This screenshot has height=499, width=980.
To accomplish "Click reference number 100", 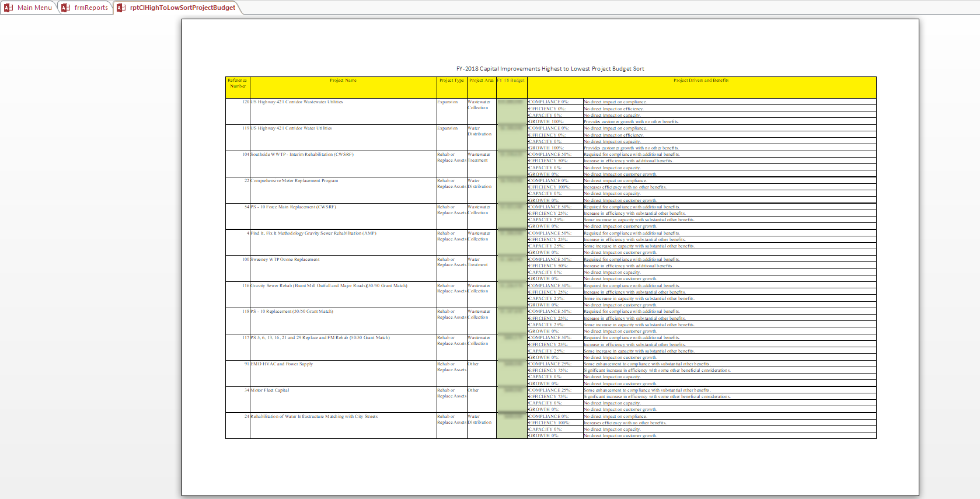I will coord(246,260).
